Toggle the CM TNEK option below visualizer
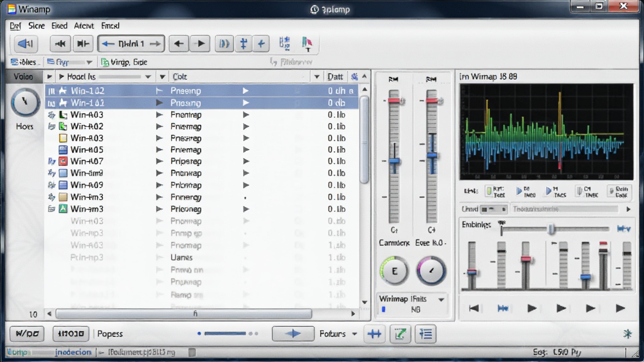Image resolution: width=644 pixels, height=362 pixels. click(x=587, y=192)
